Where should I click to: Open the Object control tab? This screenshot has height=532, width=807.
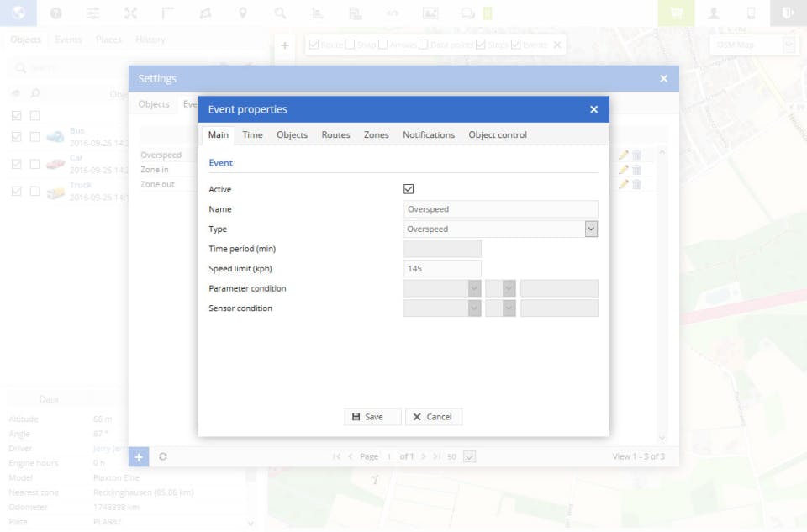(498, 134)
